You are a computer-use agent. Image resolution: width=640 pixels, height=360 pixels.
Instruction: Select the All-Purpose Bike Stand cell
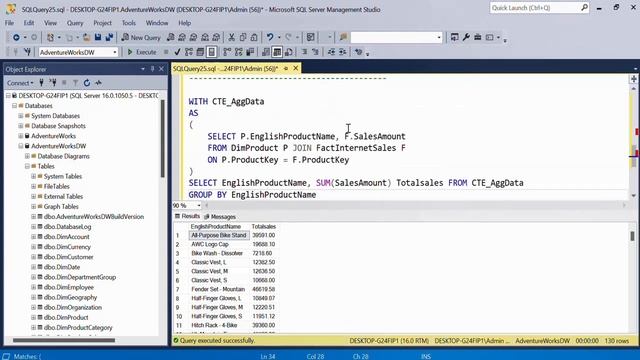coord(219,236)
